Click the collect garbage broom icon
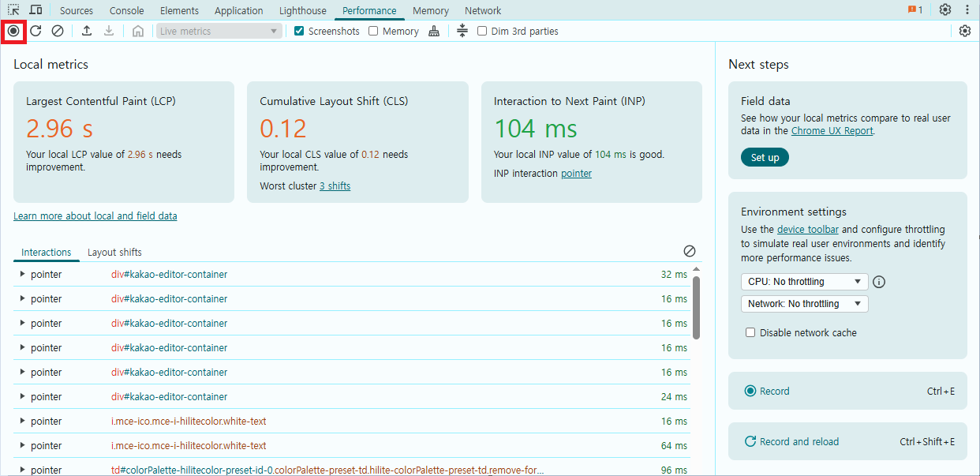980x476 pixels. [x=434, y=31]
